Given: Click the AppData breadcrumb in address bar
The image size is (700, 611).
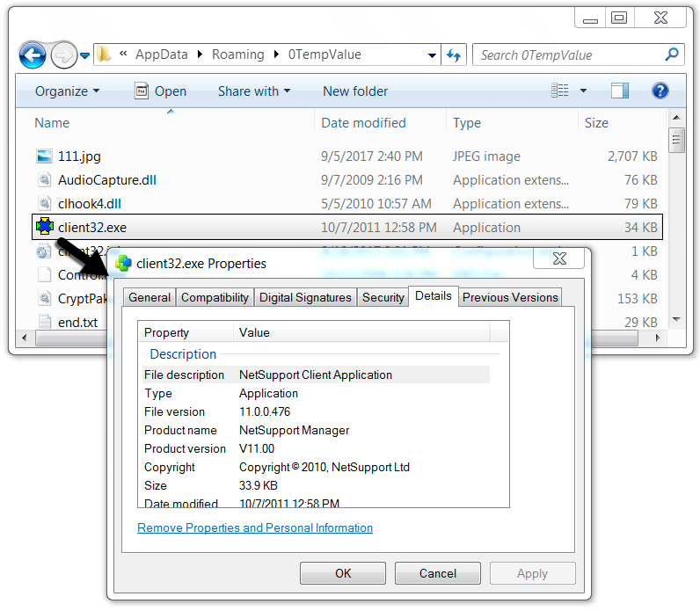Looking at the screenshot, I should pos(162,55).
